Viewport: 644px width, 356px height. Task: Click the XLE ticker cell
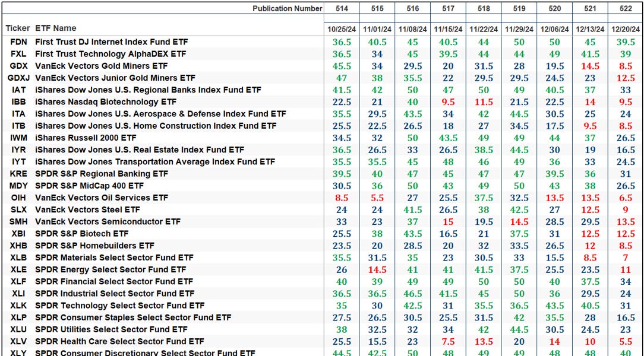pos(19,269)
